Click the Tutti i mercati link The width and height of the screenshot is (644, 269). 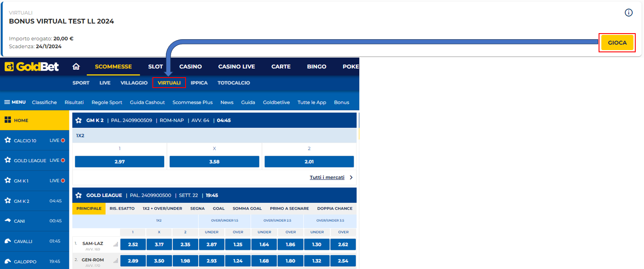(327, 177)
